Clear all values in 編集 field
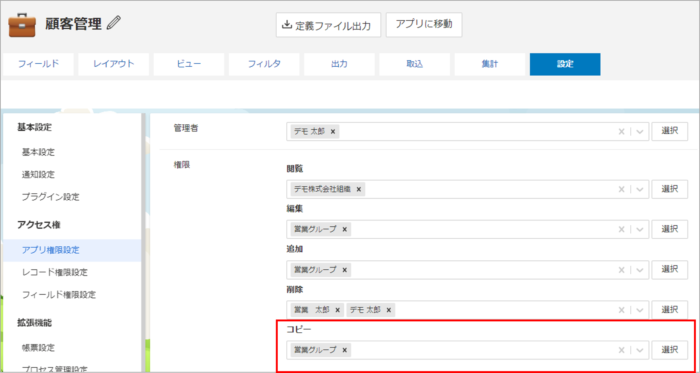The width and height of the screenshot is (700, 373). tap(621, 229)
